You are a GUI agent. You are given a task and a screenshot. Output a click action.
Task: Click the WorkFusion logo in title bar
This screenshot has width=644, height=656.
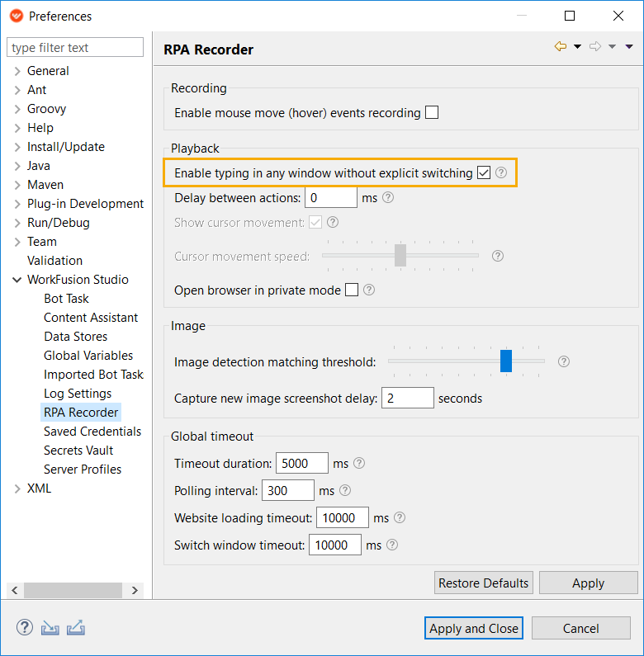(x=17, y=16)
